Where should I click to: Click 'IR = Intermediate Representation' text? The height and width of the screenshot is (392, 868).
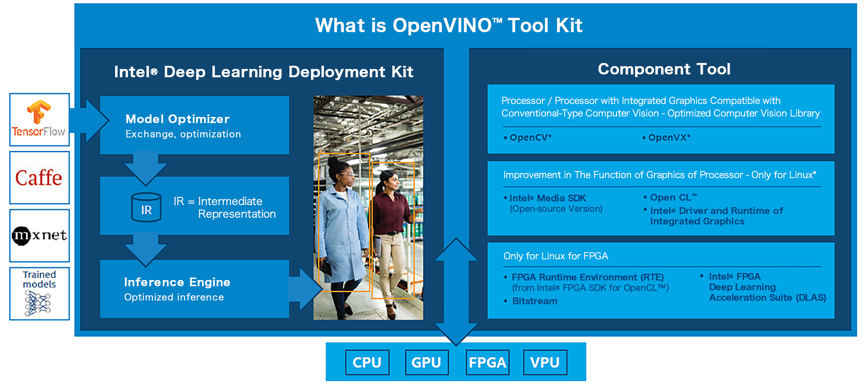pyautogui.click(x=225, y=208)
